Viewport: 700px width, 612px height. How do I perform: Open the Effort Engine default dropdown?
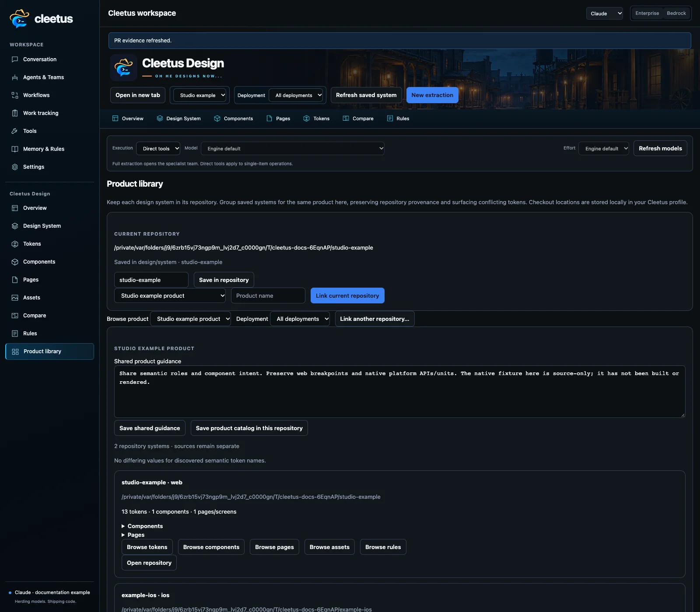pos(604,149)
